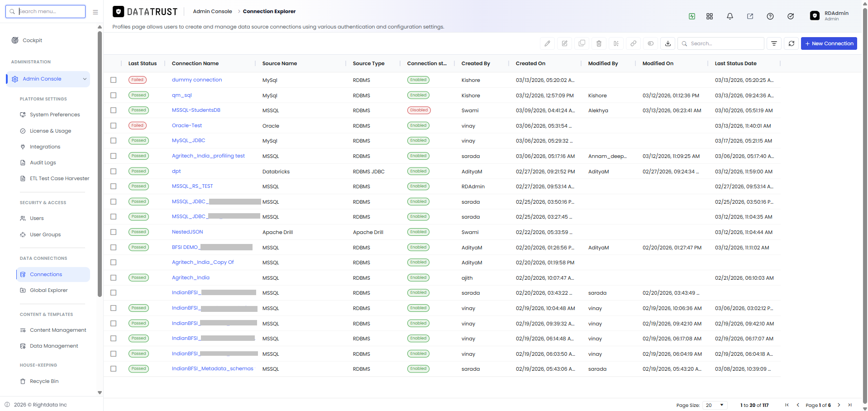Select checkbox for qm_sql row
Image resolution: width=868 pixels, height=411 pixels.
point(114,96)
